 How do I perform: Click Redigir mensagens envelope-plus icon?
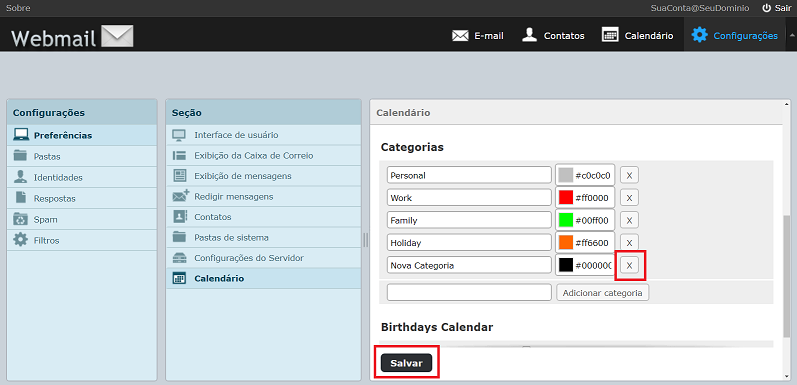(180, 196)
